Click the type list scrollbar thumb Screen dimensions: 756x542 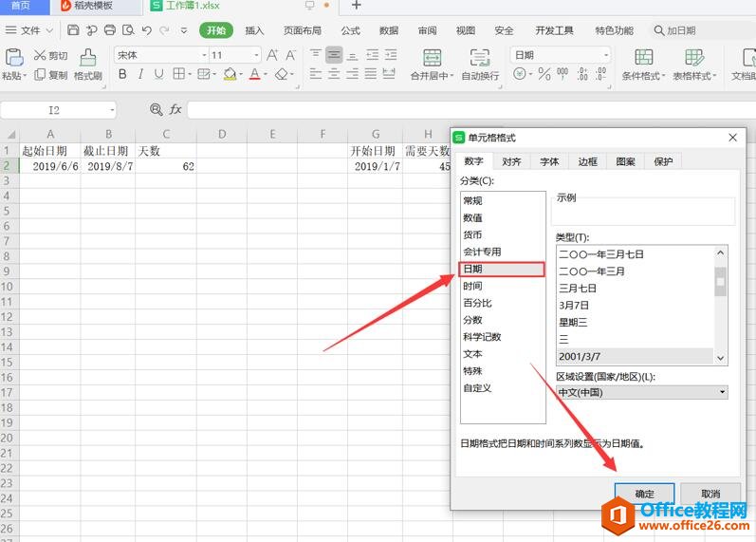pos(720,281)
